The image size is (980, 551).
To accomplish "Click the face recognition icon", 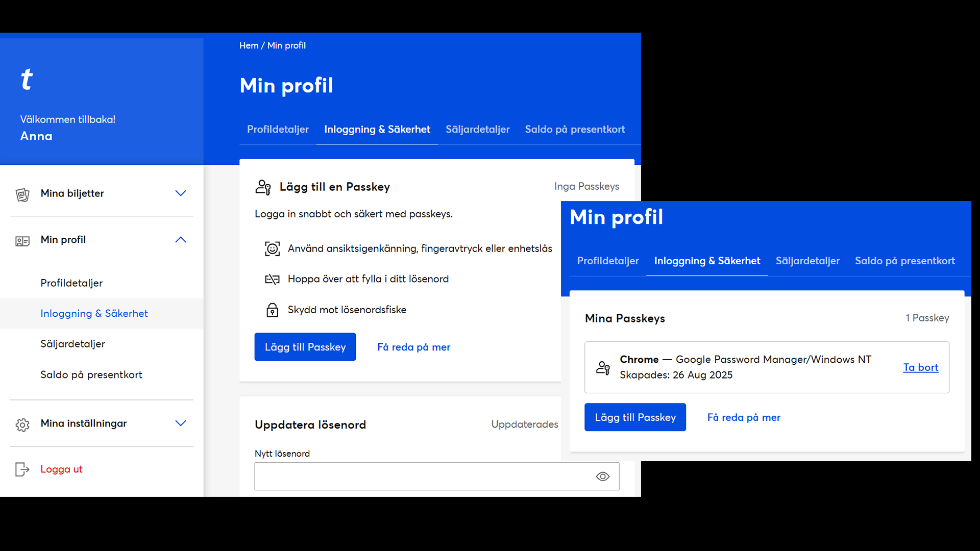I will click(x=272, y=249).
